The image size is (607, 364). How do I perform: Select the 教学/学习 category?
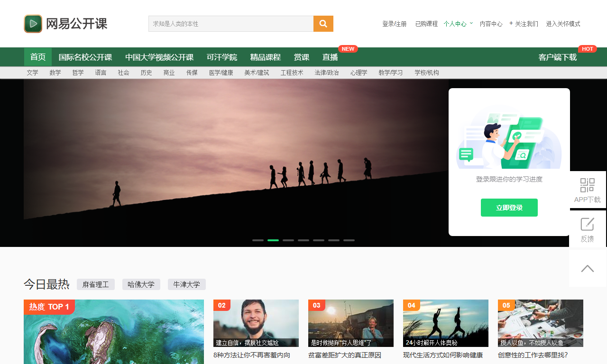(x=391, y=73)
